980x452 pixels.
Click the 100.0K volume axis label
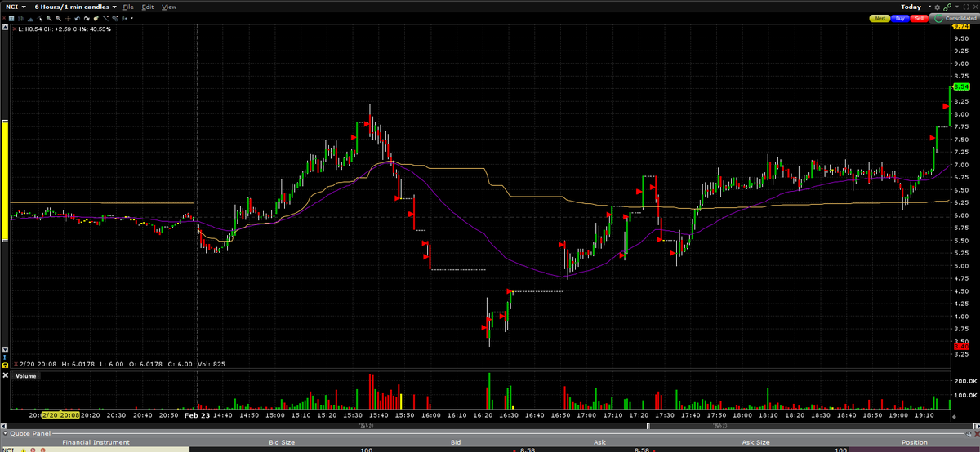964,396
